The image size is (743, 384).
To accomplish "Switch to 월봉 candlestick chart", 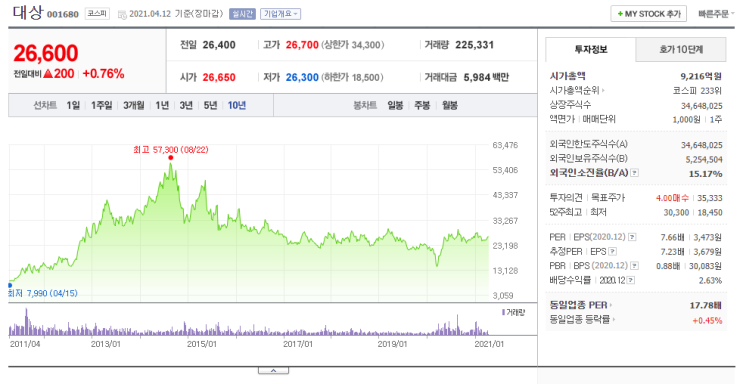I will click(450, 105).
